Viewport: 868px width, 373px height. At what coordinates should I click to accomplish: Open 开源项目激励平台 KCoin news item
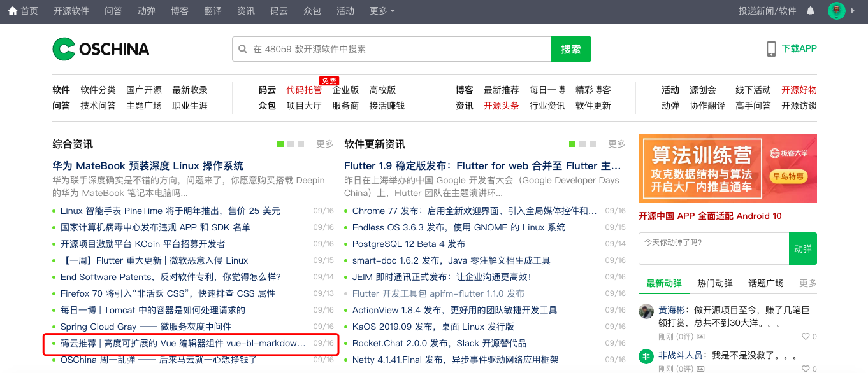pyautogui.click(x=143, y=244)
